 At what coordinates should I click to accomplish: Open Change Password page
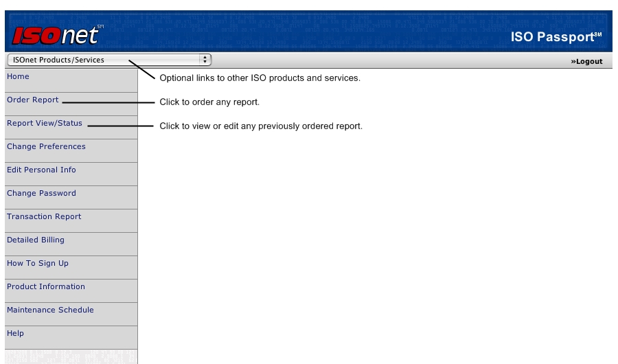41,193
